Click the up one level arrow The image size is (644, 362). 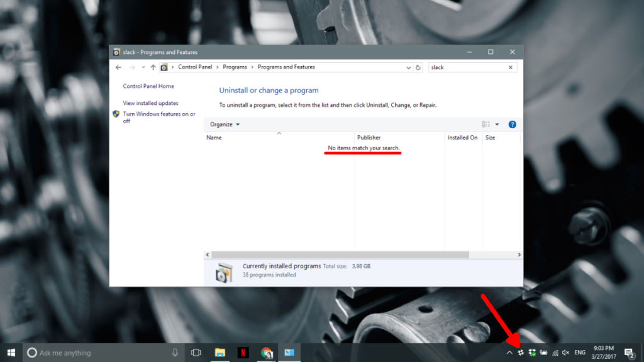pyautogui.click(x=153, y=67)
